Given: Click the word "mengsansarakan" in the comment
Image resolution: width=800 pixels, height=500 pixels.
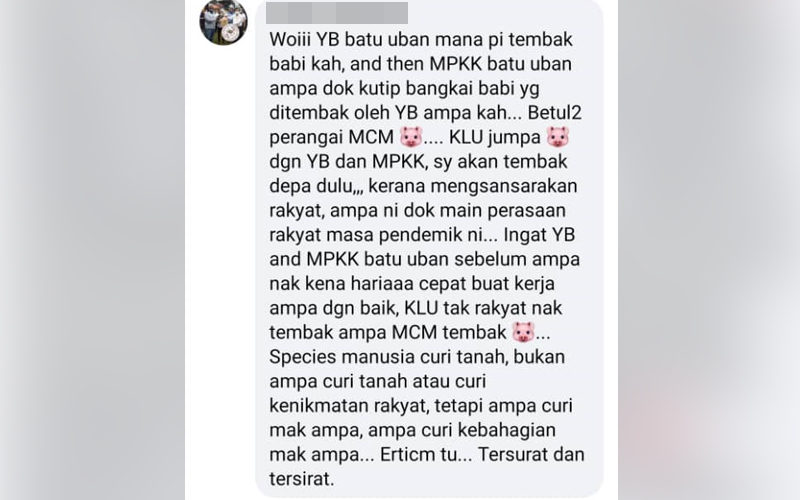Looking at the screenshot, I should pos(473,187).
